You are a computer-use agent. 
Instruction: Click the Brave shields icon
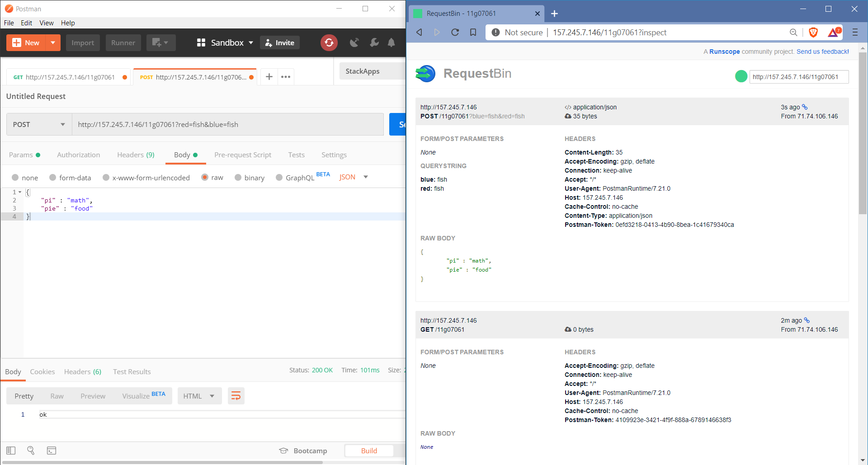(x=813, y=32)
